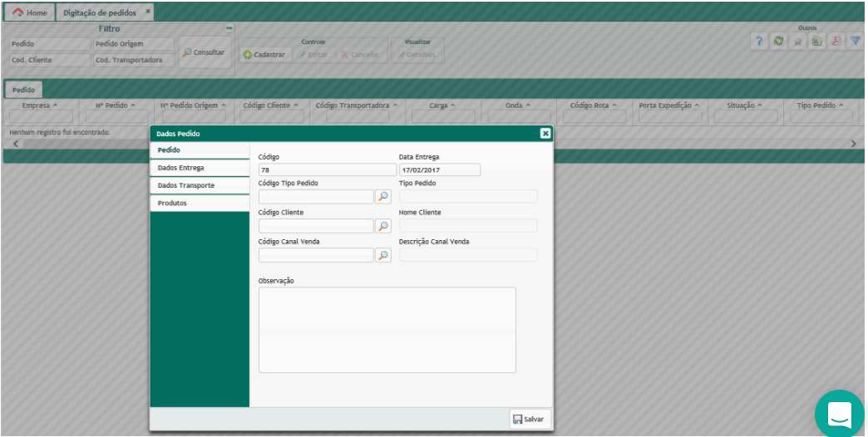Collapse the Filtro panel
Screen dimensions: 868x437
point(229,29)
